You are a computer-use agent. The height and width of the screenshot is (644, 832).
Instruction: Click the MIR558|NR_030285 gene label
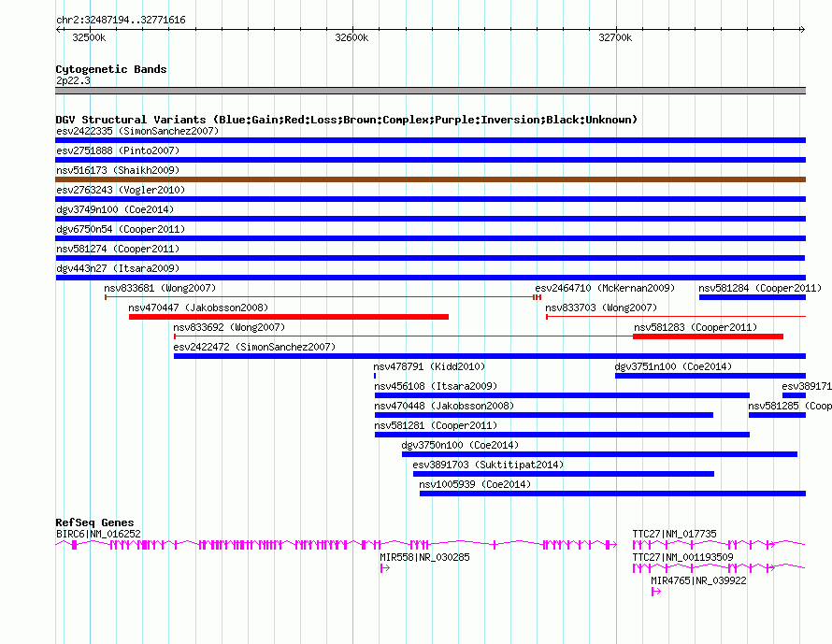click(x=424, y=557)
